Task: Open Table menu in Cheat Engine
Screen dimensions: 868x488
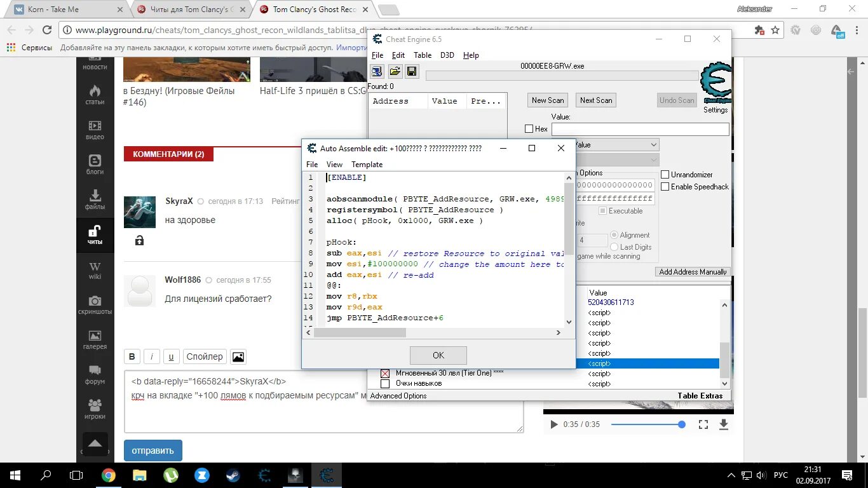Action: tap(423, 55)
